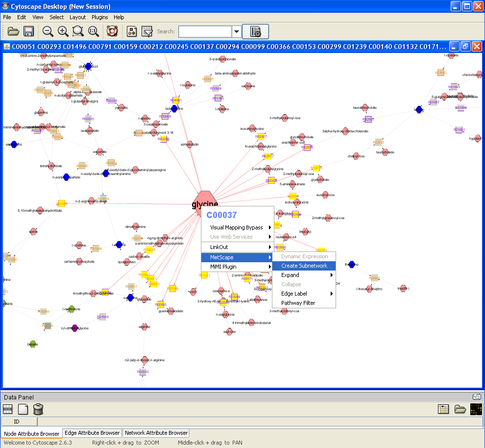Switch to the Network Attribute Browser tab
This screenshot has width=485, height=448.
click(x=156, y=433)
